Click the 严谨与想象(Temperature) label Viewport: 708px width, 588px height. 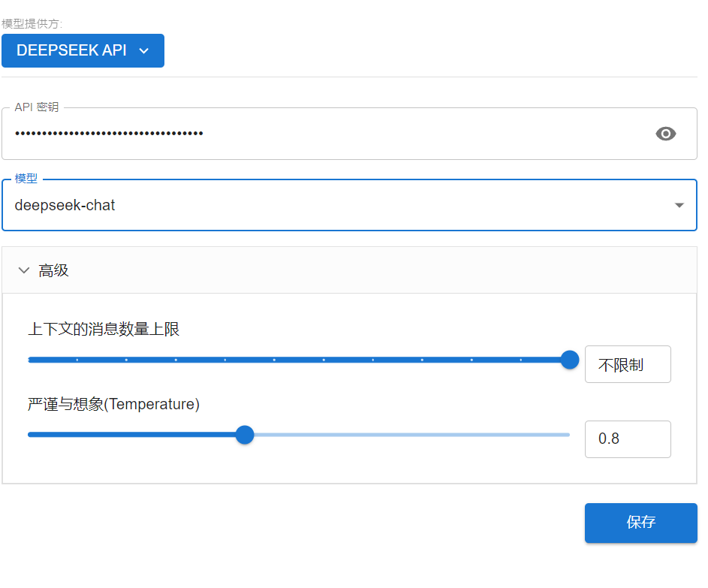click(113, 404)
